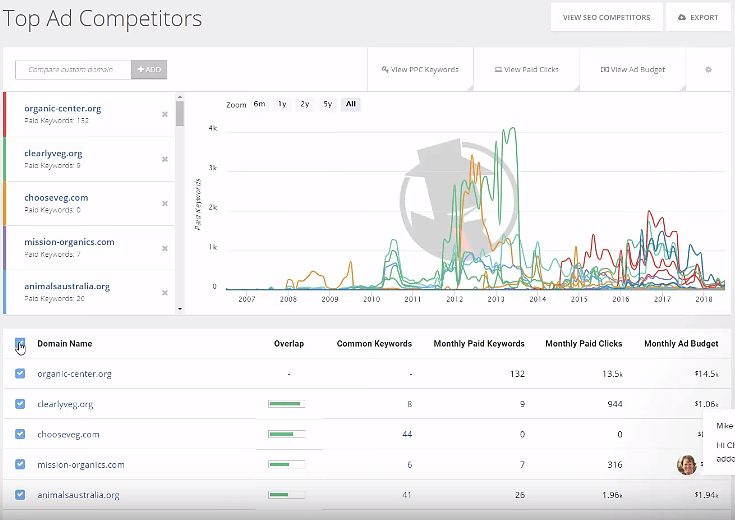Viewport: 735px width, 520px height.
Task: Click the $14.5k ad budget value
Action: (x=706, y=374)
